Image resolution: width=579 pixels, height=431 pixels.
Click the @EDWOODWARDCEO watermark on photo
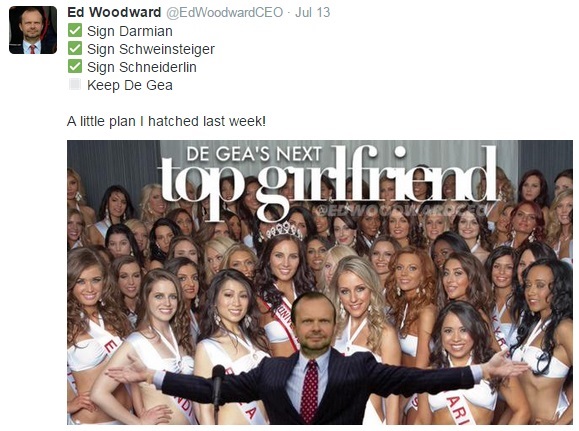(402, 210)
